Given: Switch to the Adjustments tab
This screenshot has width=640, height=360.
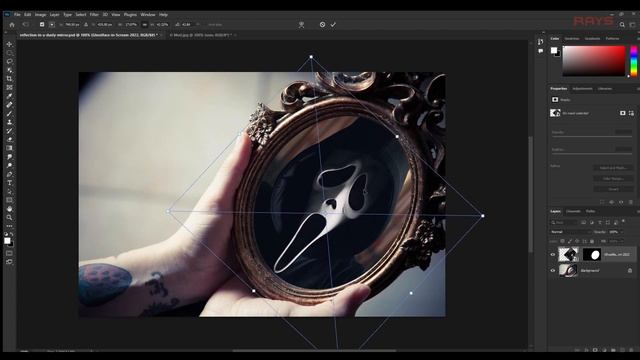Looking at the screenshot, I should tap(582, 89).
